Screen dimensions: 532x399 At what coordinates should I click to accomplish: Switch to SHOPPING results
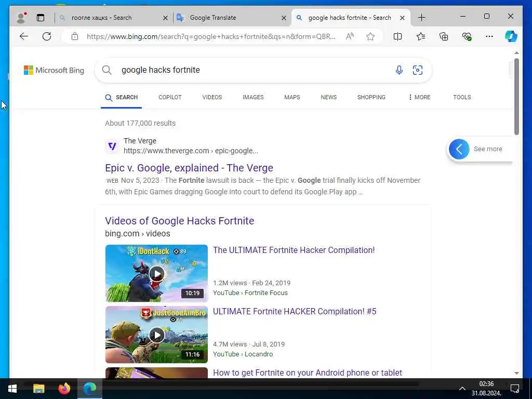(x=371, y=97)
